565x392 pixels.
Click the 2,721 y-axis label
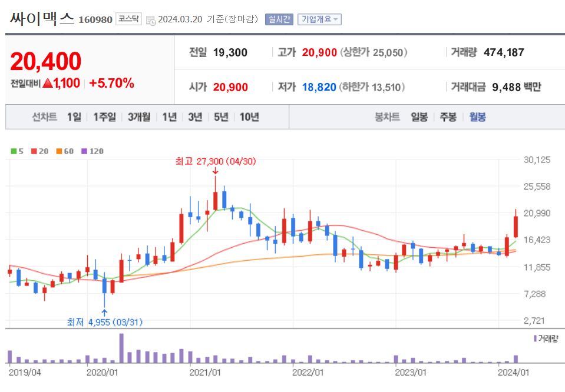534,321
